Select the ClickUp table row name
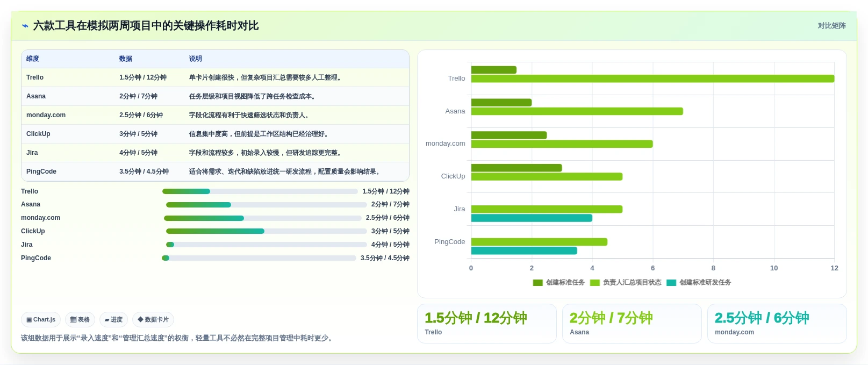Image resolution: width=868 pixels, height=365 pixels. tap(38, 134)
